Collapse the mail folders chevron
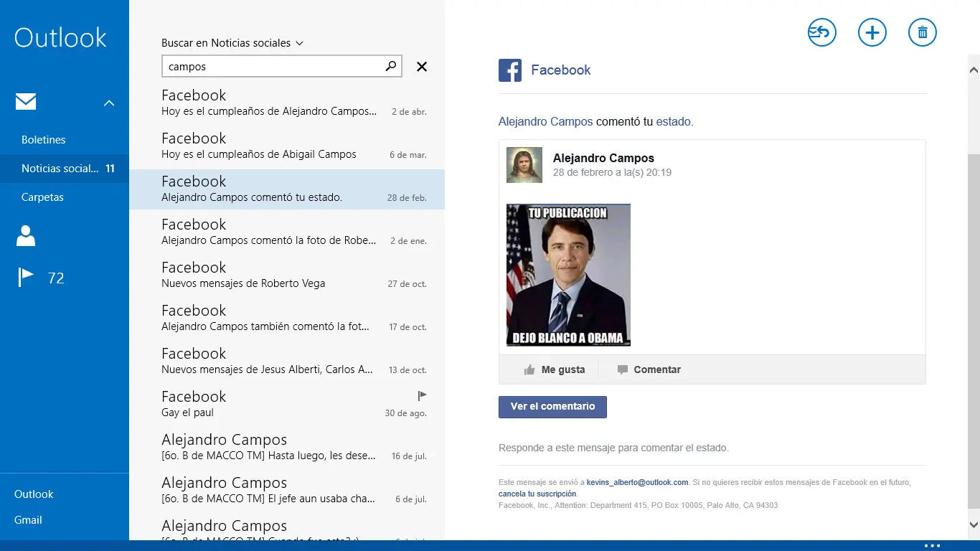 pyautogui.click(x=109, y=103)
